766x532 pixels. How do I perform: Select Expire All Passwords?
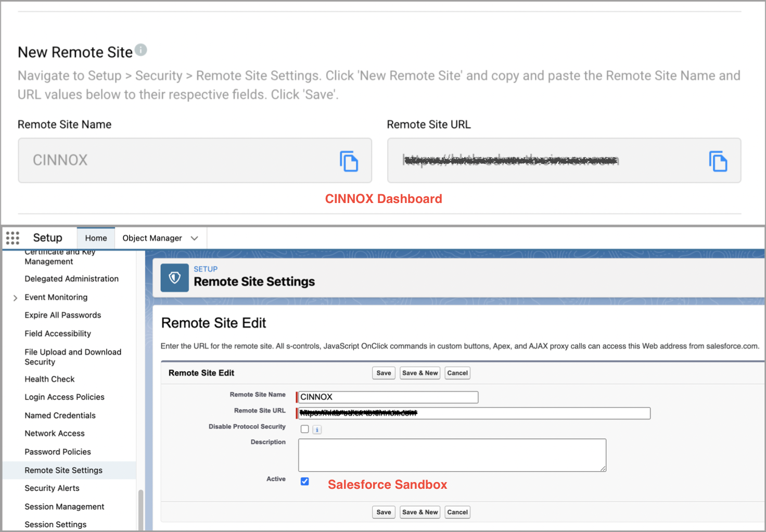[x=63, y=315]
